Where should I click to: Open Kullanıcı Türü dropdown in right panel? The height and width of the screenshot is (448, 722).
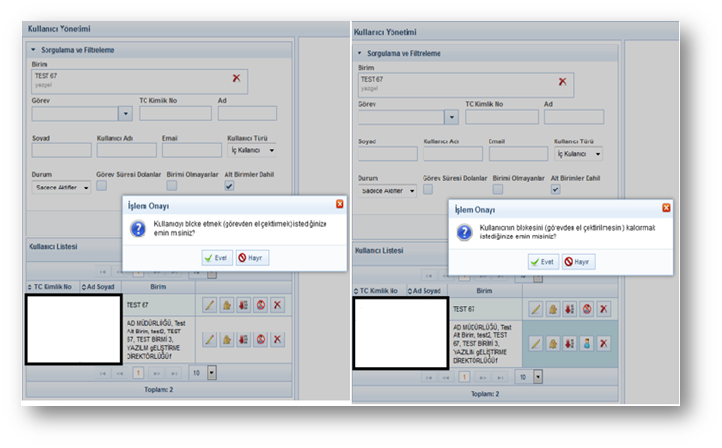click(x=598, y=154)
